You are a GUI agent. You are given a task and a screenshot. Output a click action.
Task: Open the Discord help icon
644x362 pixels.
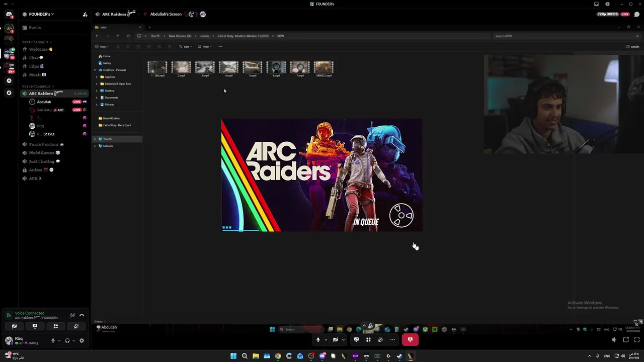[607, 4]
